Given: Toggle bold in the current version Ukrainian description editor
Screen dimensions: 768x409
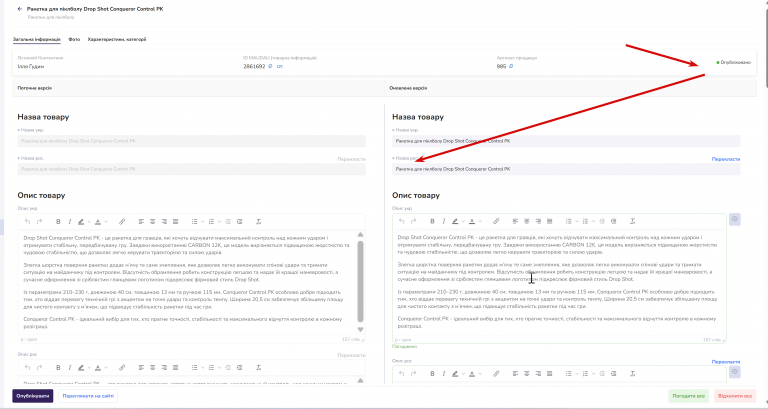Looking at the screenshot, I should click(x=58, y=221).
